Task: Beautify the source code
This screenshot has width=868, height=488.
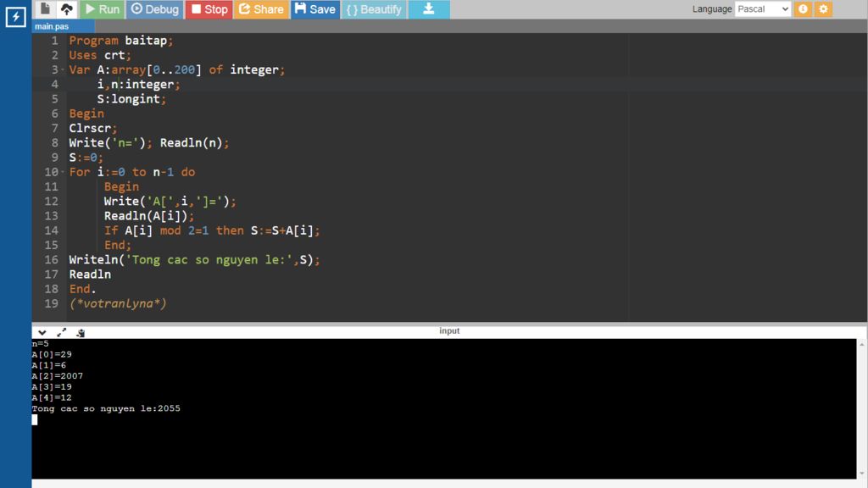Action: pos(374,8)
